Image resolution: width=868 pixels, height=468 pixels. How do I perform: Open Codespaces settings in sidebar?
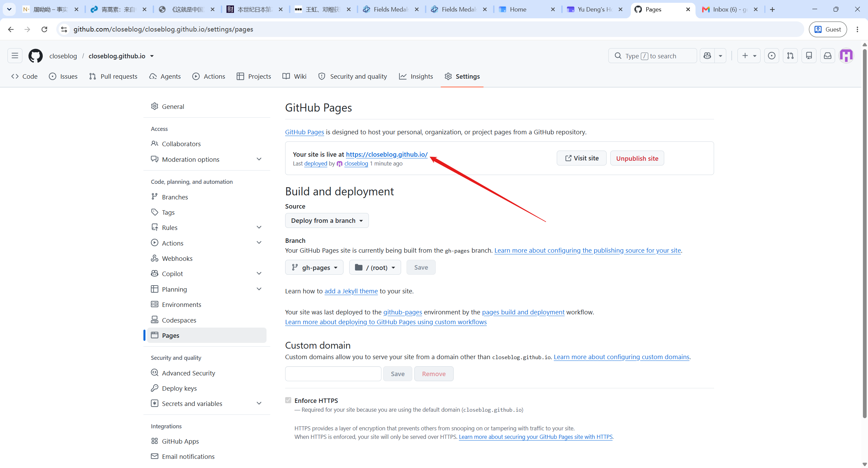pyautogui.click(x=207, y=320)
